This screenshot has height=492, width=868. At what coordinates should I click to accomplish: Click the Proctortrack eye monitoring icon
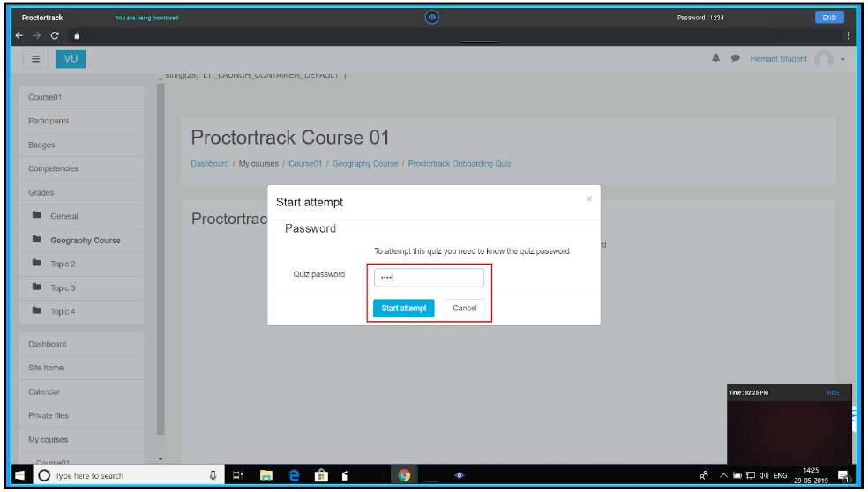click(431, 18)
